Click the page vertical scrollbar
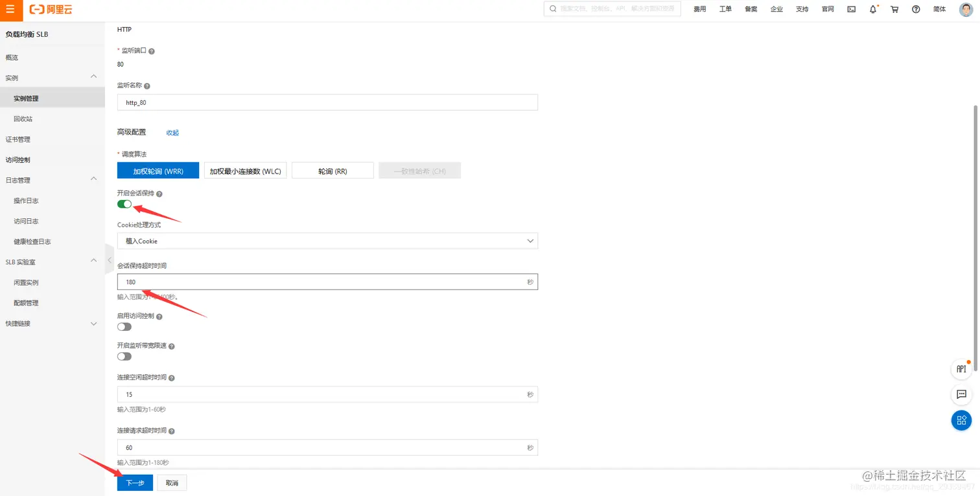This screenshot has height=496, width=980. coord(976,240)
